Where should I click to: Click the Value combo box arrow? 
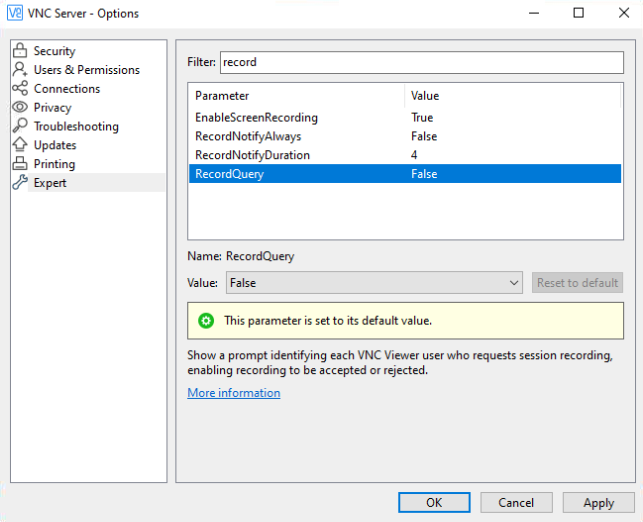(513, 283)
